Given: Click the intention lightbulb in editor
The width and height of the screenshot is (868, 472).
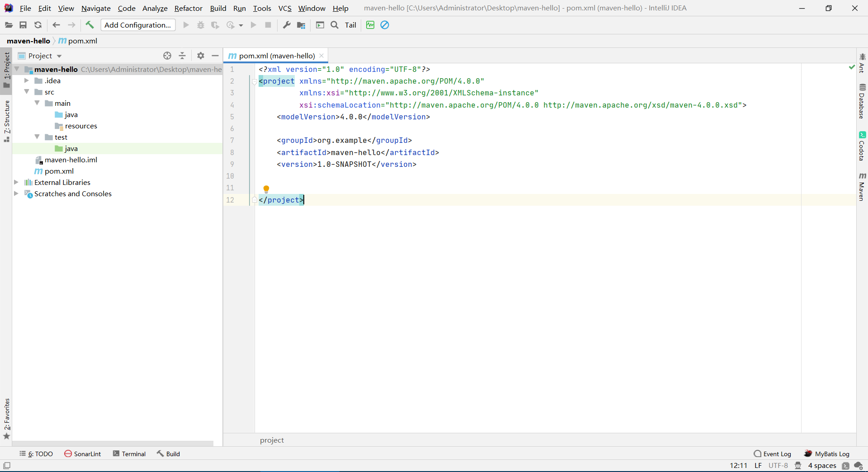Looking at the screenshot, I should [266, 189].
